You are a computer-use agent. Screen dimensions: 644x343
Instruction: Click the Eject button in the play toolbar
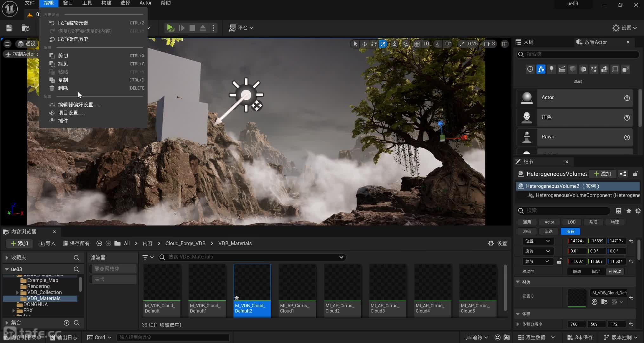[203, 28]
